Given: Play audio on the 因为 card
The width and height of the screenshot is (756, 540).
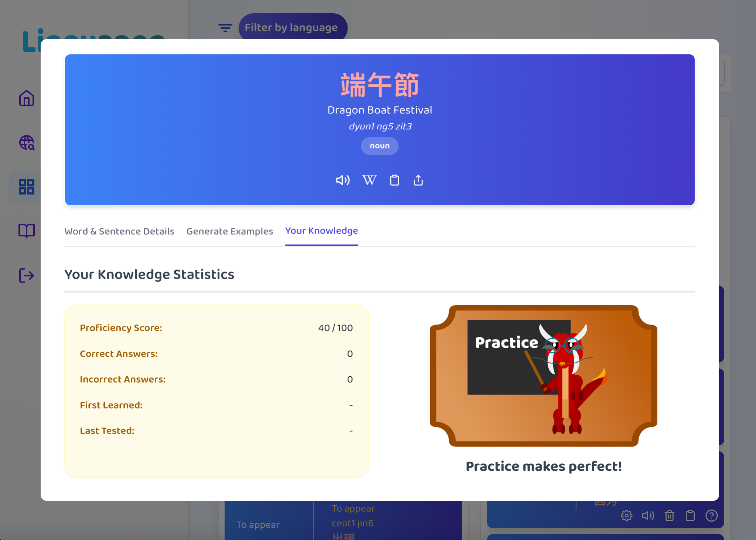Looking at the screenshot, I should [x=648, y=516].
